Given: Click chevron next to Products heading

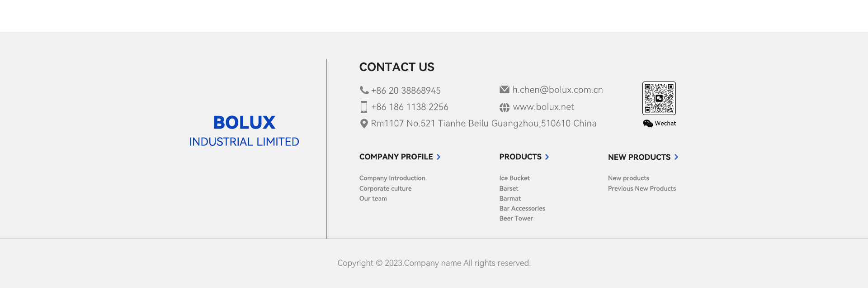Looking at the screenshot, I should 547,157.
